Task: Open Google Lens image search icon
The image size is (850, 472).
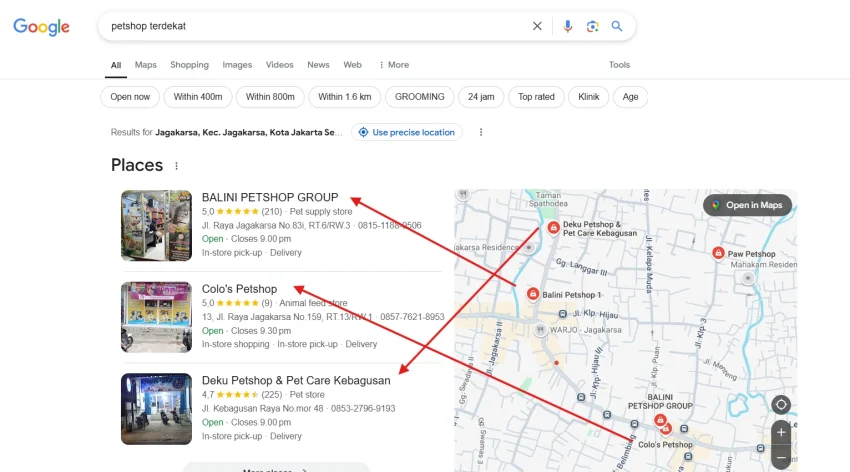Action: click(x=592, y=26)
